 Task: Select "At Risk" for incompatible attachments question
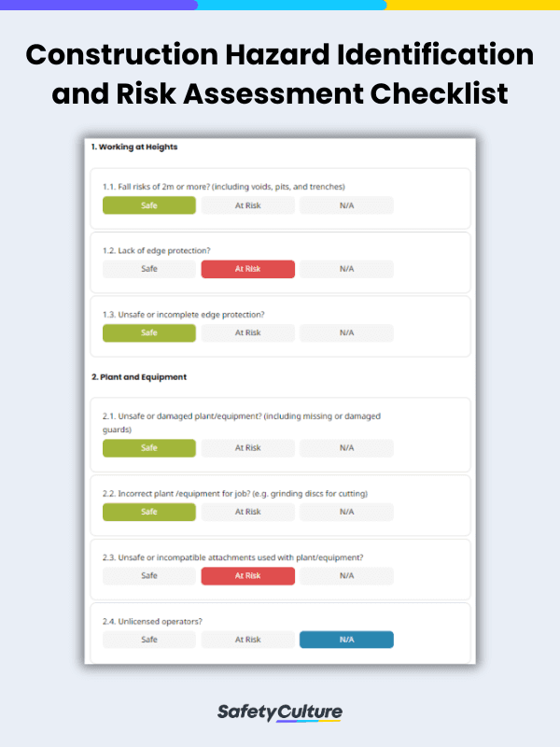(247, 576)
